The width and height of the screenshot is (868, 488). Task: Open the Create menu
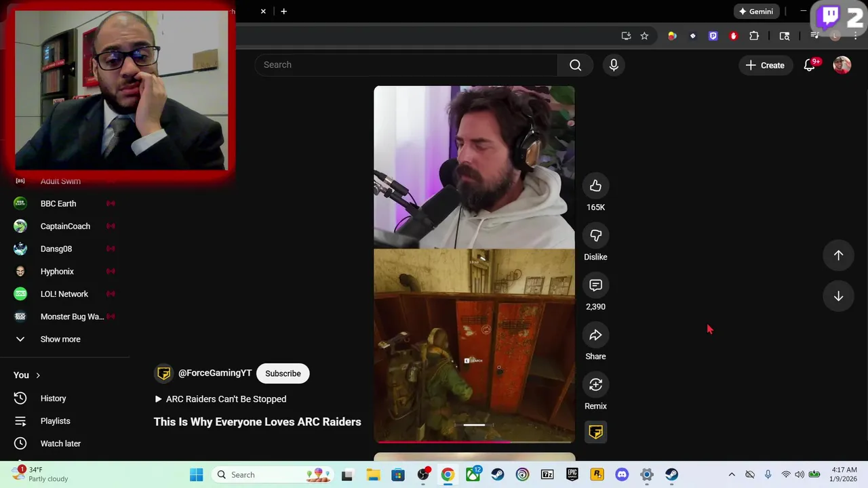[765, 65]
